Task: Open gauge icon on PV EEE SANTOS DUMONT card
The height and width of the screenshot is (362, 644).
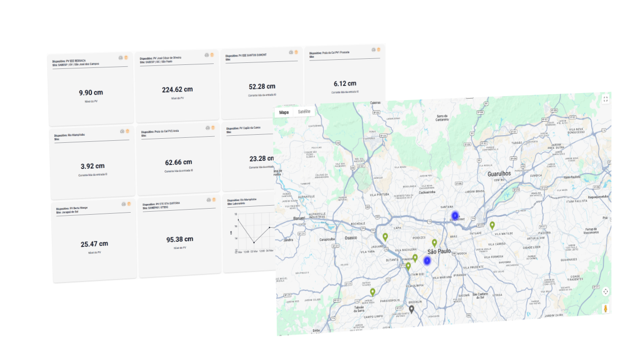Action: click(x=291, y=52)
